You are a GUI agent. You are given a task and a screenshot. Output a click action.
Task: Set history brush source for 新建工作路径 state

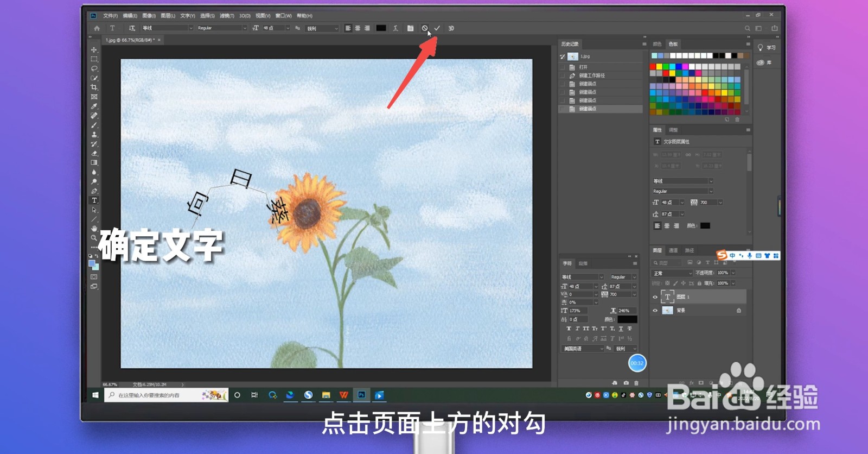[563, 75]
